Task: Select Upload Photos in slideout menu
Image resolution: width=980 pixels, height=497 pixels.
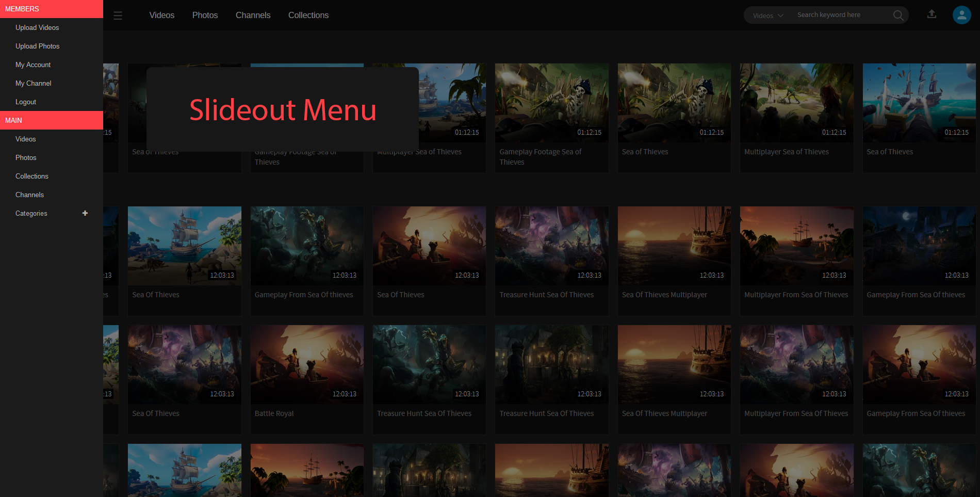Action: tap(52, 46)
